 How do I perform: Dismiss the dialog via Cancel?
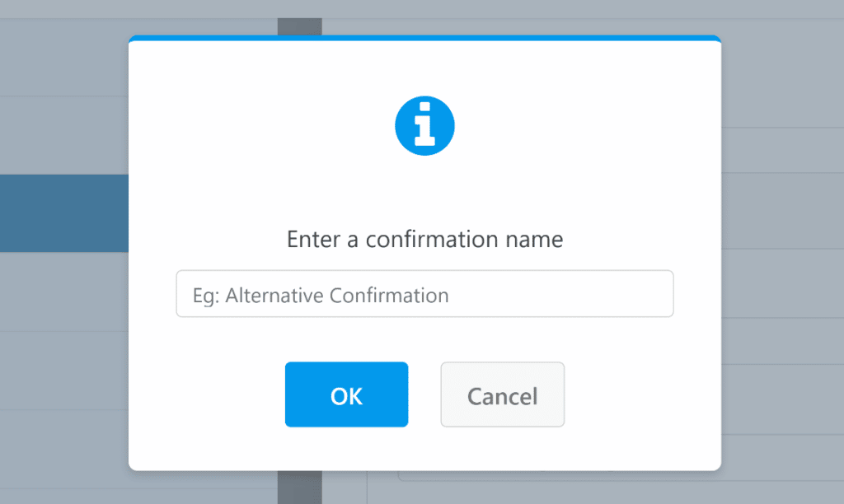[x=502, y=394]
